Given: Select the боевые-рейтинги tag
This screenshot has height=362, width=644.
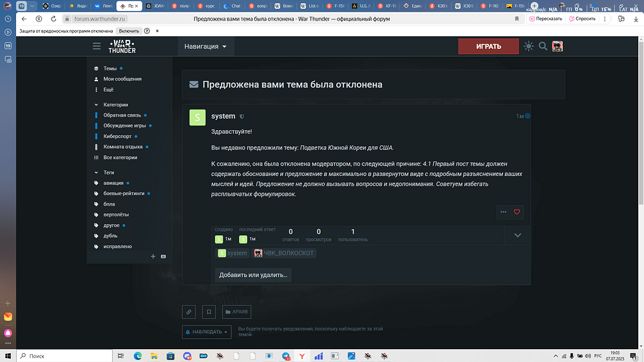Looking at the screenshot, I should 124,193.
